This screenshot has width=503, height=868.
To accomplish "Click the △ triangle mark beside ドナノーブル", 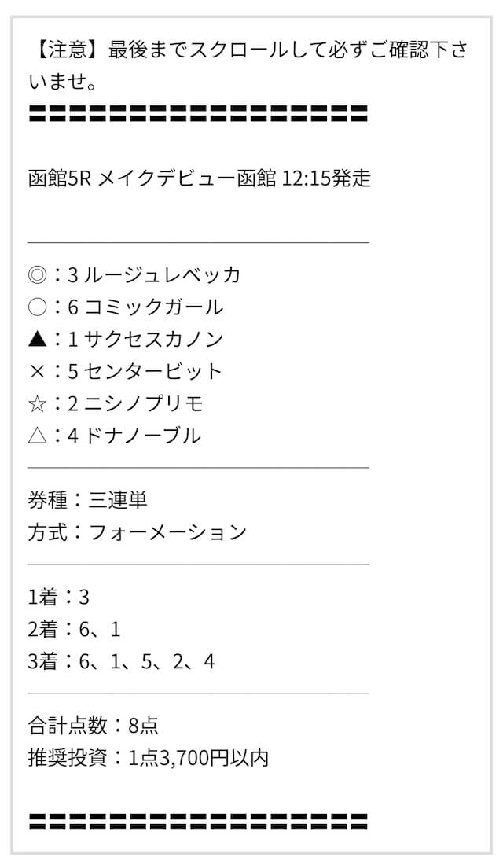I will 37,436.
